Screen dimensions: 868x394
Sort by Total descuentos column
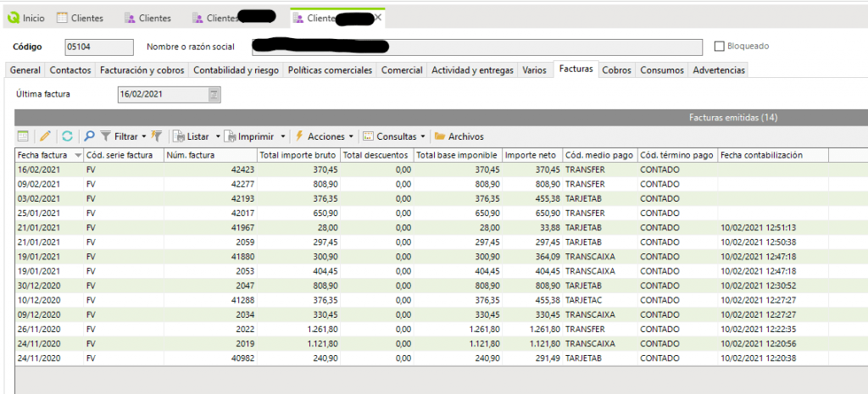(377, 156)
